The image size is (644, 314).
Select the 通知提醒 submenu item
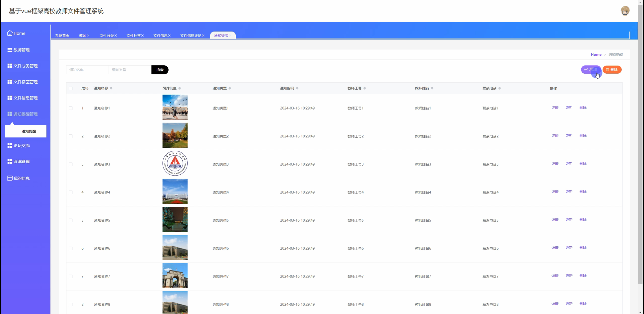[x=29, y=131]
